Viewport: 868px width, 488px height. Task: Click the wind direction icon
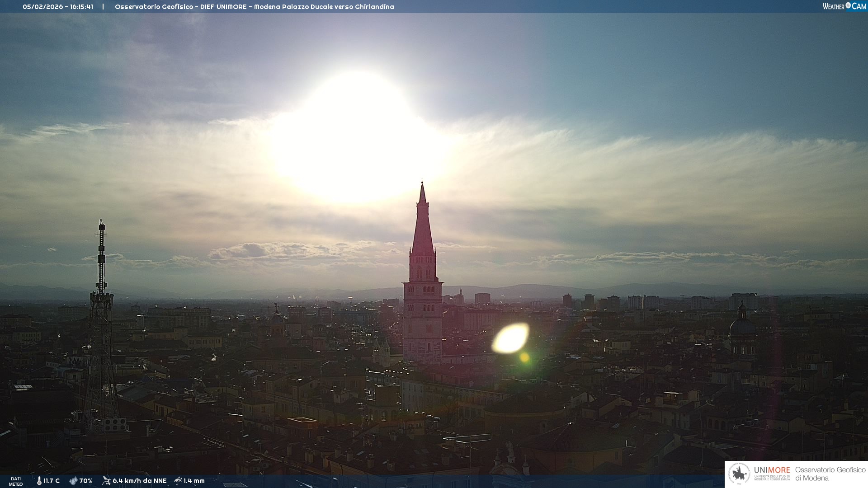(x=106, y=481)
